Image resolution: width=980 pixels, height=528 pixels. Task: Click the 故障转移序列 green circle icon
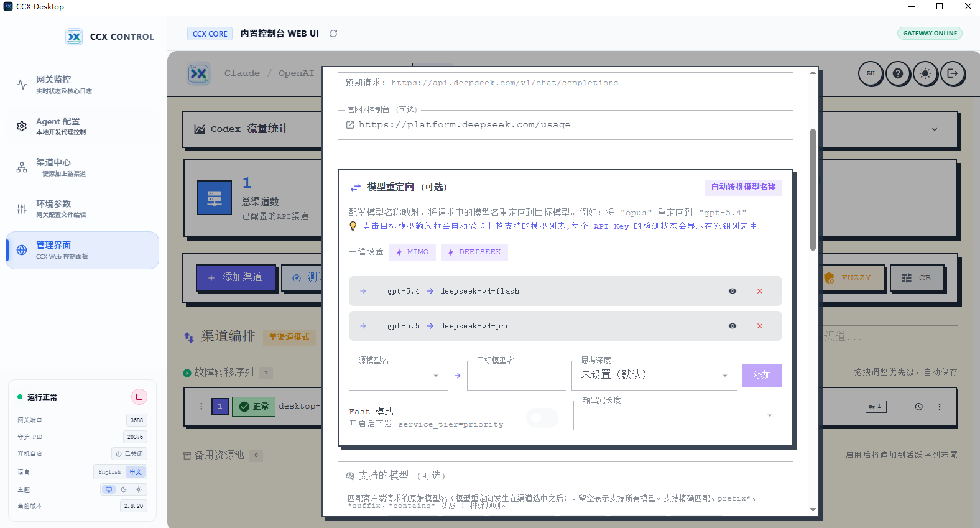tap(187, 373)
